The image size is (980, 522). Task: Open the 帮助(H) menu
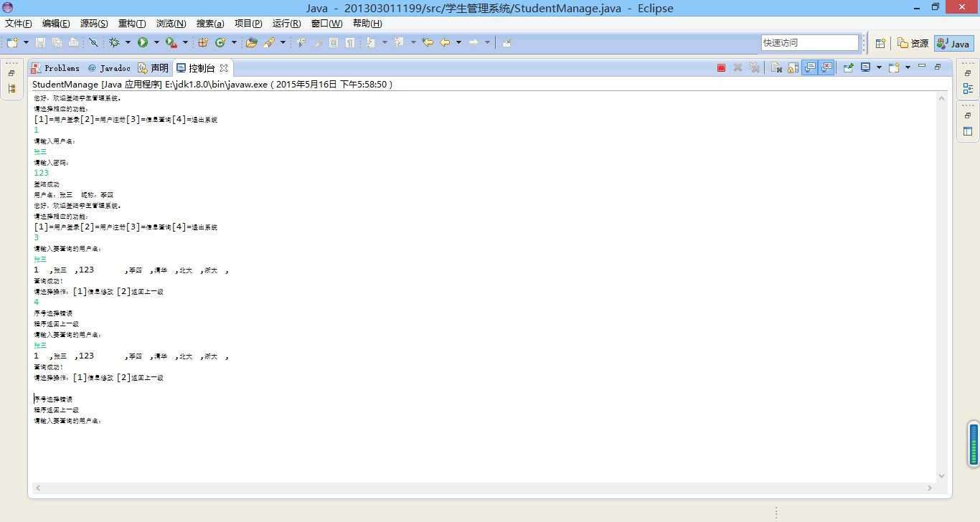(367, 24)
